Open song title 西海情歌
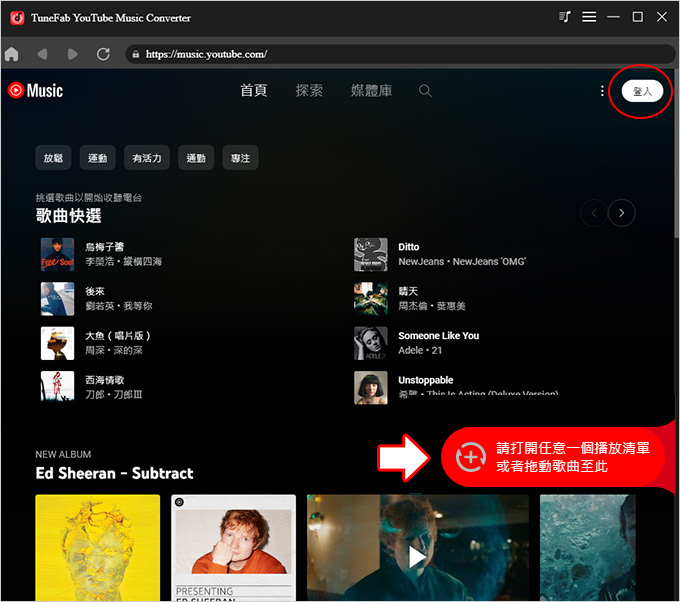The image size is (680, 602). click(105, 380)
